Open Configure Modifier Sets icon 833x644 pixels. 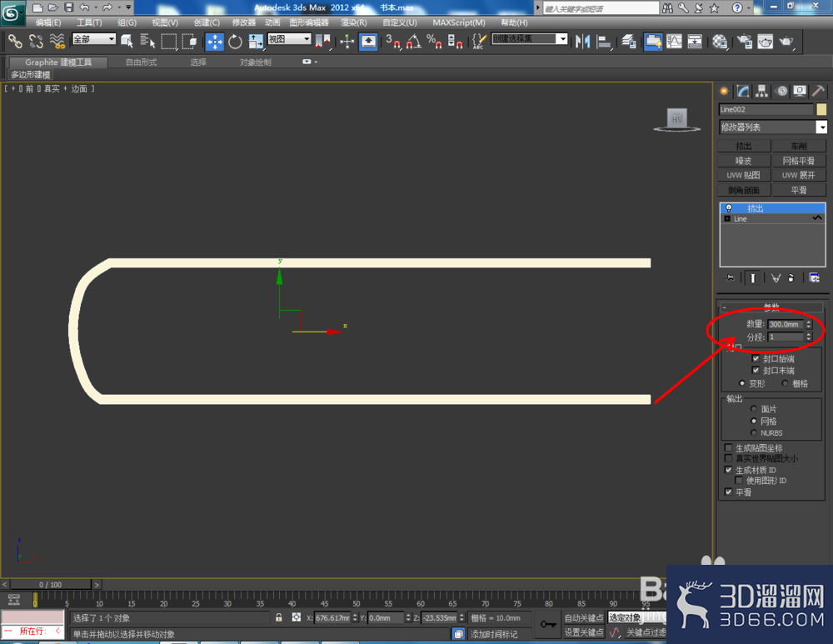pyautogui.click(x=814, y=277)
